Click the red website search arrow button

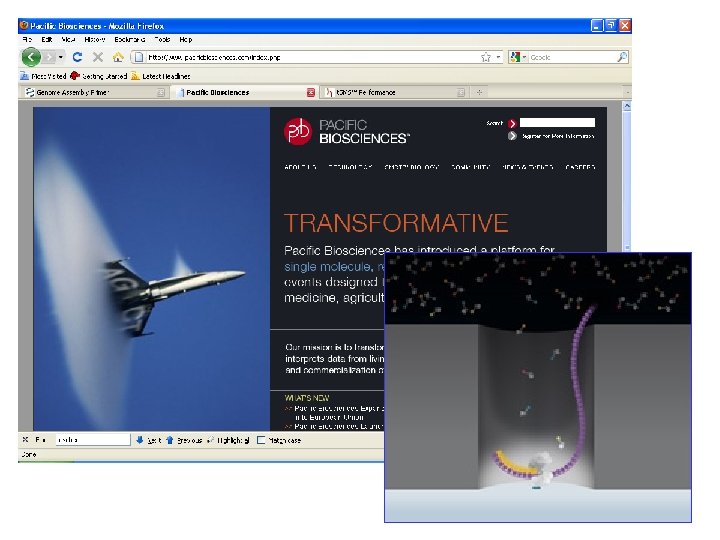click(x=512, y=123)
